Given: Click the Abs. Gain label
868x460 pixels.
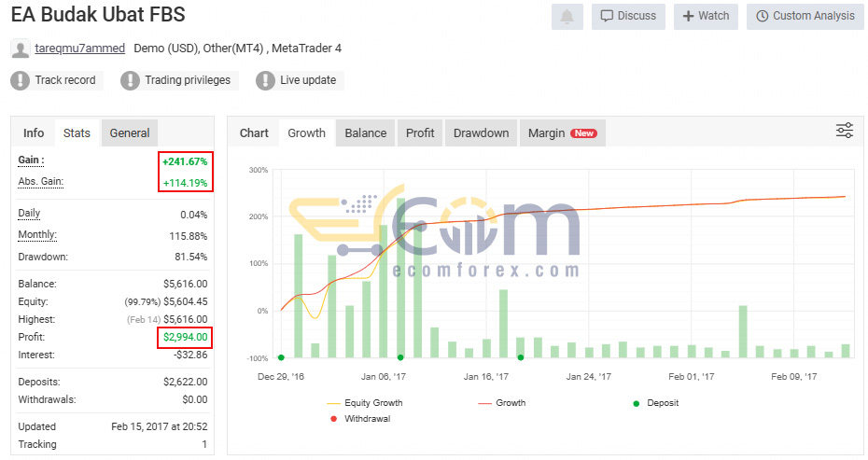Looking at the screenshot, I should point(40,182).
